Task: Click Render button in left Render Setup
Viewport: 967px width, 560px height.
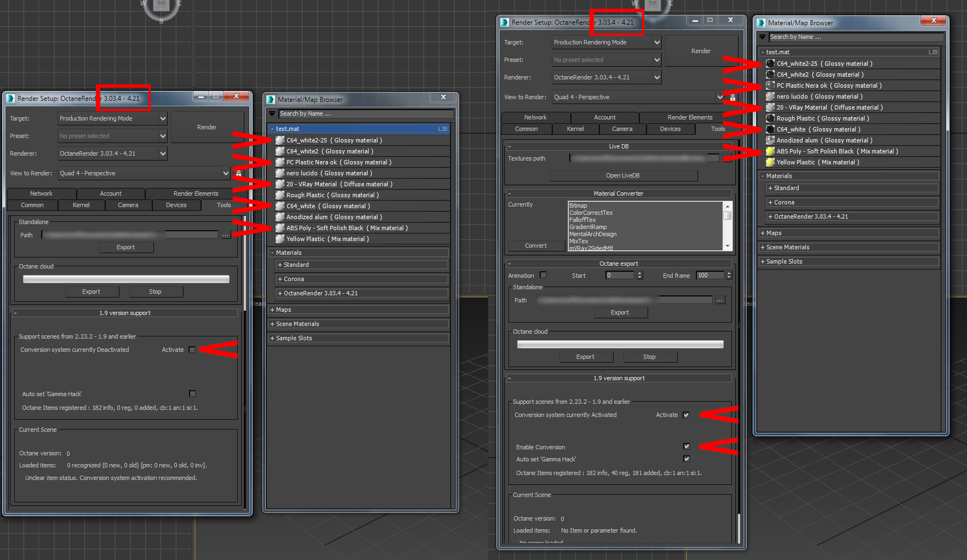Action: click(207, 127)
